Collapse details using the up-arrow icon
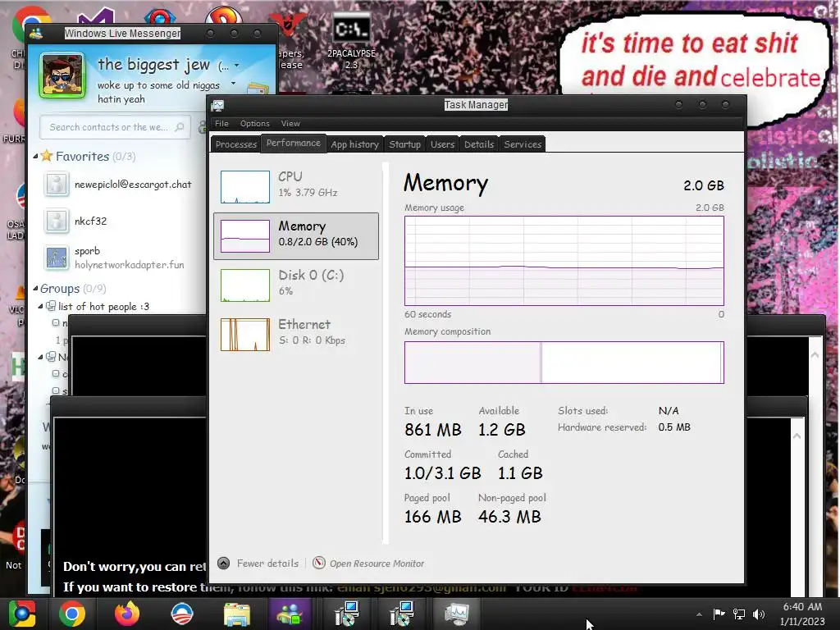The width and height of the screenshot is (840, 630). click(224, 563)
